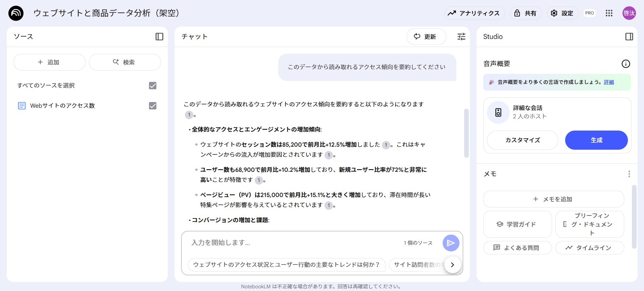The height and width of the screenshot is (291, 644).
Task: Click the chat scrollbar
Action: tap(466, 133)
